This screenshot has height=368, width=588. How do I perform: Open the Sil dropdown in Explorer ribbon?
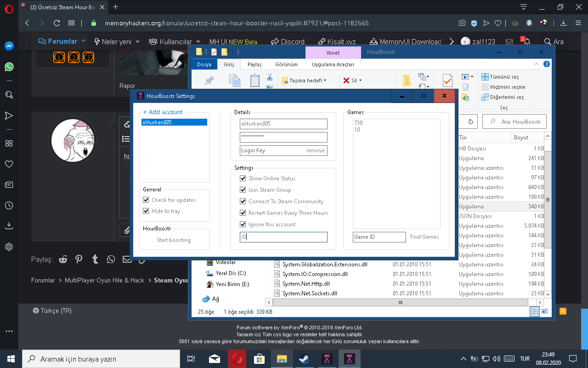tap(352, 80)
